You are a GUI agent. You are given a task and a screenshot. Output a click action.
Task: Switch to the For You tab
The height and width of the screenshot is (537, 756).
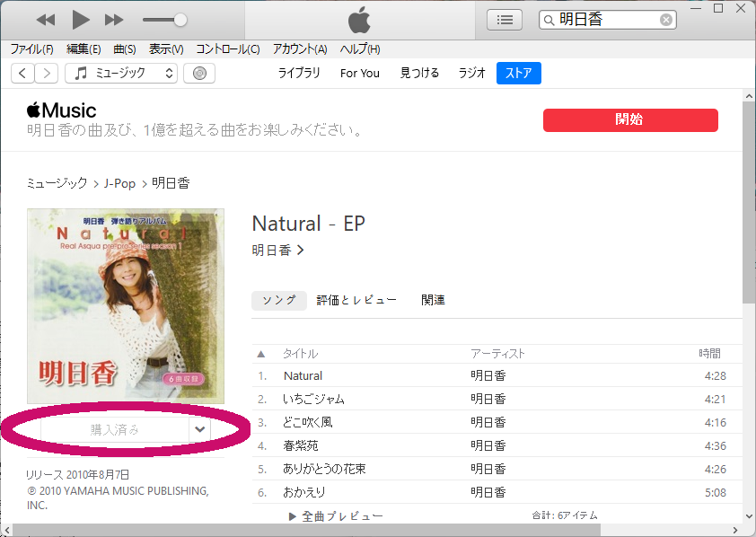point(360,74)
